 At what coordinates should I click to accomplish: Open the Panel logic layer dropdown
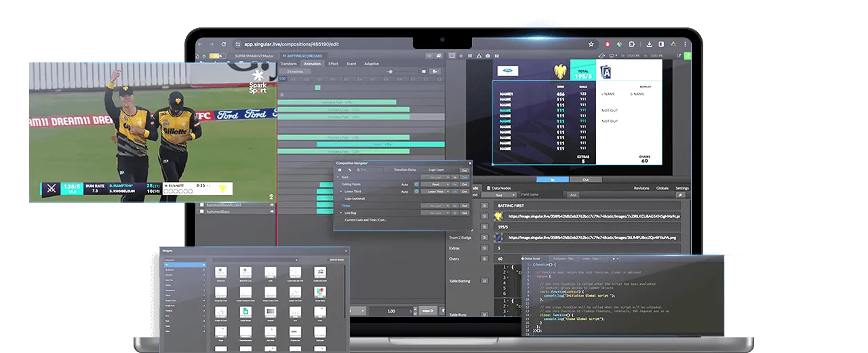point(435,184)
